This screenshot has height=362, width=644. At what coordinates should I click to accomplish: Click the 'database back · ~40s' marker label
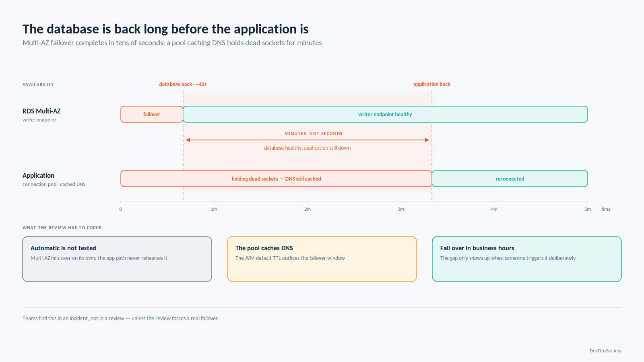(183, 84)
